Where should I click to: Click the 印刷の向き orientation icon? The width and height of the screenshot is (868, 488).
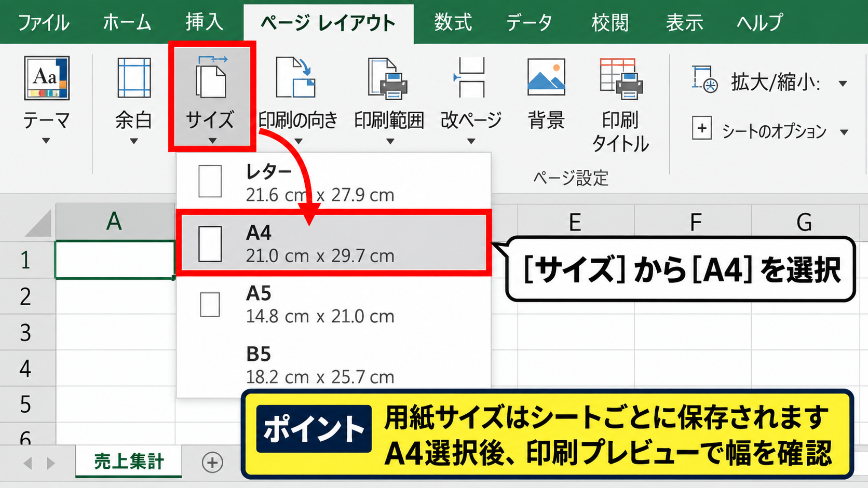click(x=296, y=78)
